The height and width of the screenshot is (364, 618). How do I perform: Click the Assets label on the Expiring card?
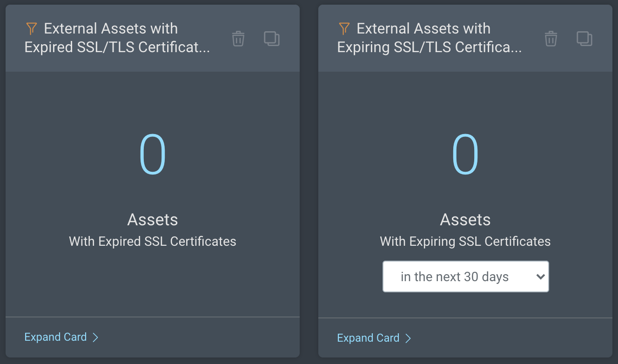(465, 220)
